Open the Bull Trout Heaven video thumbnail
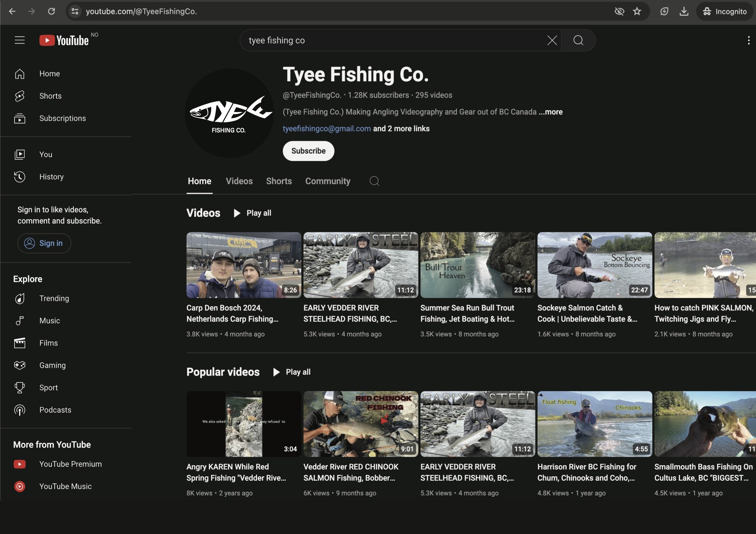This screenshot has height=534, width=756. pyautogui.click(x=478, y=265)
